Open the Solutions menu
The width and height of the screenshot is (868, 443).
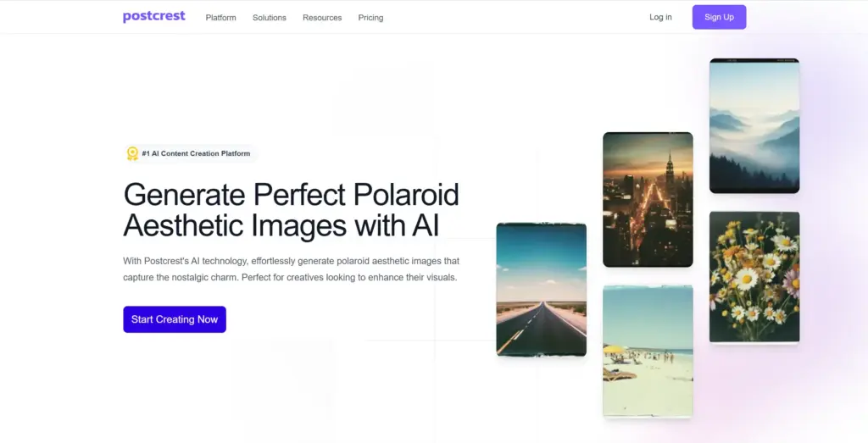(270, 18)
